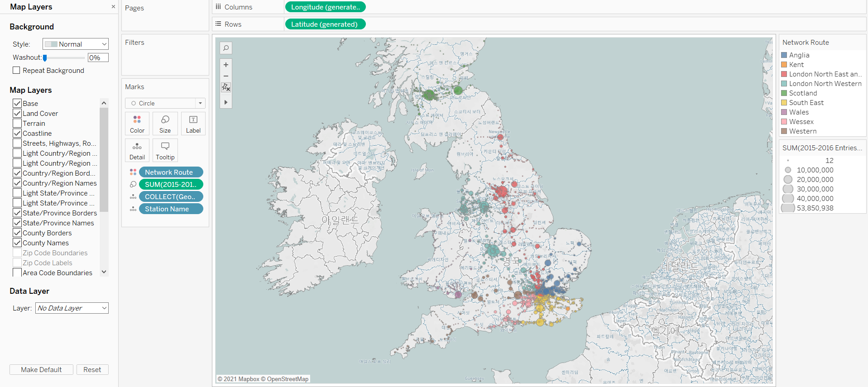Uncheck the Base map layer
Image resolution: width=868 pixels, height=387 pixels.
pyautogui.click(x=17, y=103)
